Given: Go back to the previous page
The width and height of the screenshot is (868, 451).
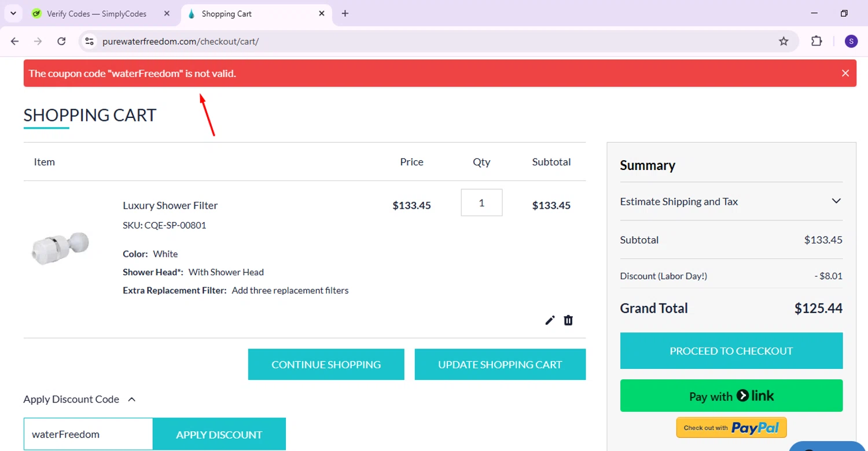Looking at the screenshot, I should (x=15, y=41).
